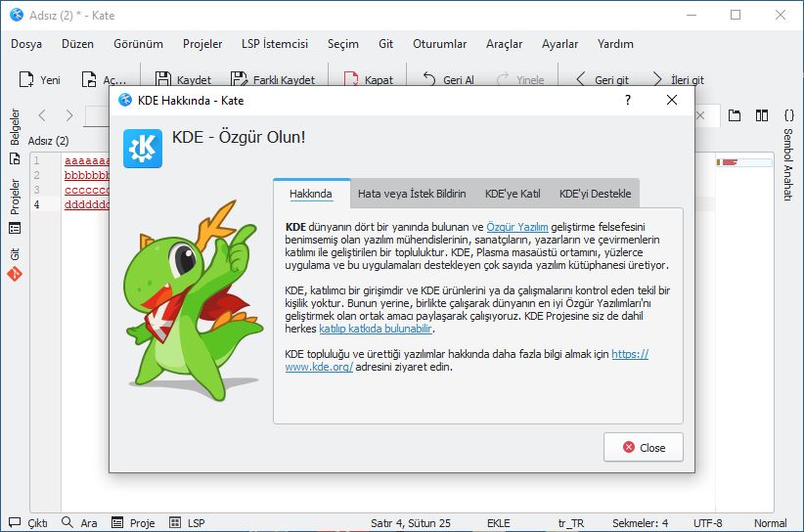
Task: Open the Yardım menu
Action: click(x=615, y=44)
